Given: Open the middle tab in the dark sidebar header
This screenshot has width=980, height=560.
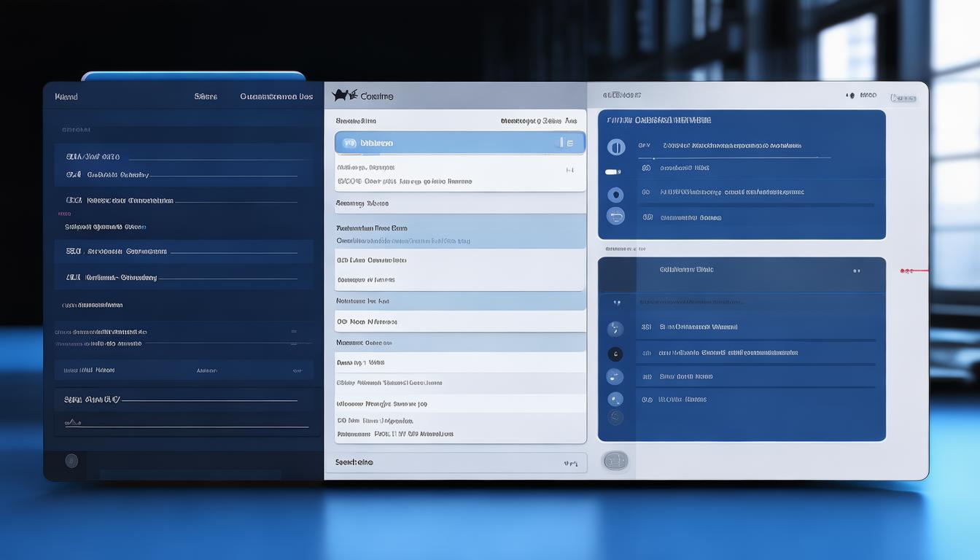Looking at the screenshot, I should (206, 96).
